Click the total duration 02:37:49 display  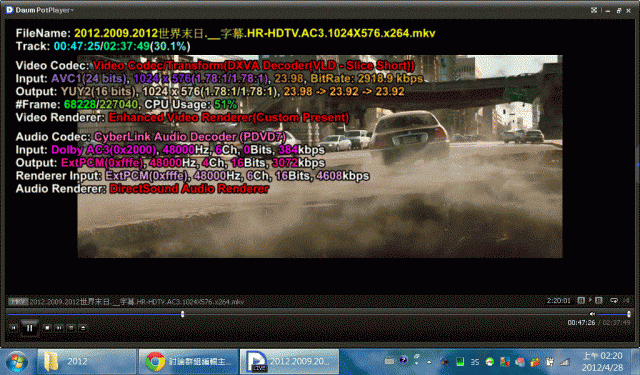coord(616,322)
